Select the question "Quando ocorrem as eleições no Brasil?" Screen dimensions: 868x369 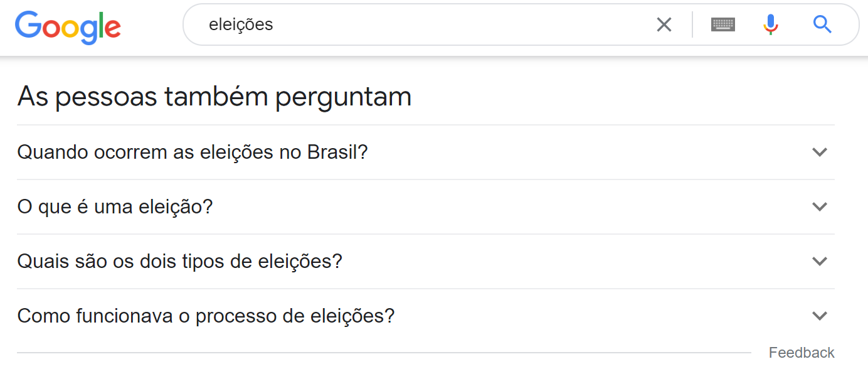193,152
